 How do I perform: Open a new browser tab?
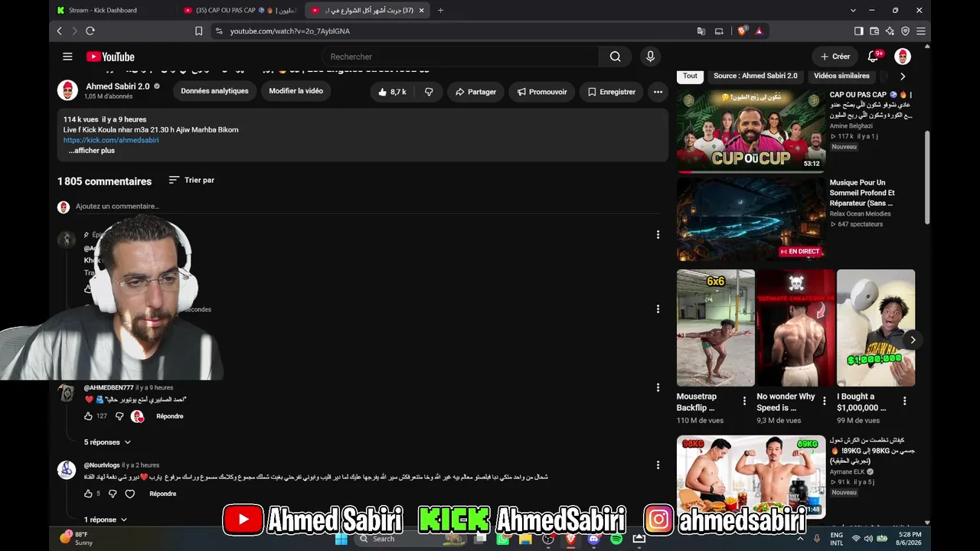coord(440,10)
